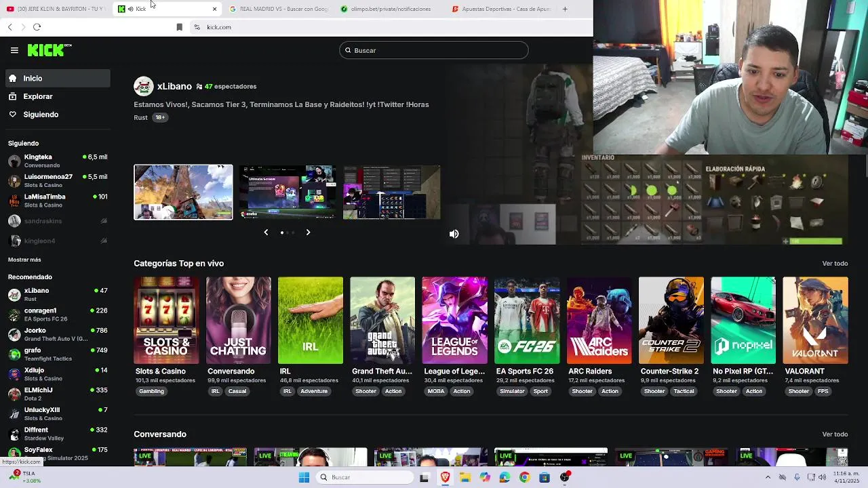Open Kingteka channel in the Siguiendo list
The image size is (868, 488).
58,161
